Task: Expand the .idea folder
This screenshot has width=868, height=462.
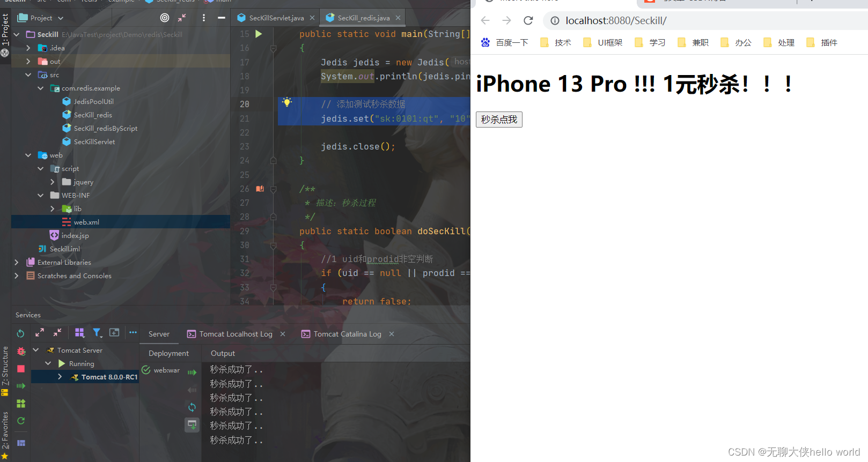Action: click(28, 48)
